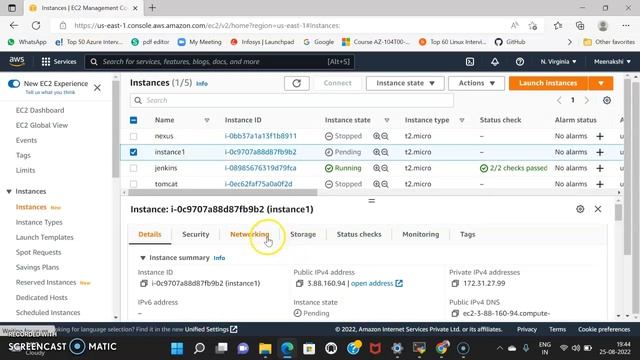Copy the Instance ID in summary
Screen dimensions: 640x360
143,283
